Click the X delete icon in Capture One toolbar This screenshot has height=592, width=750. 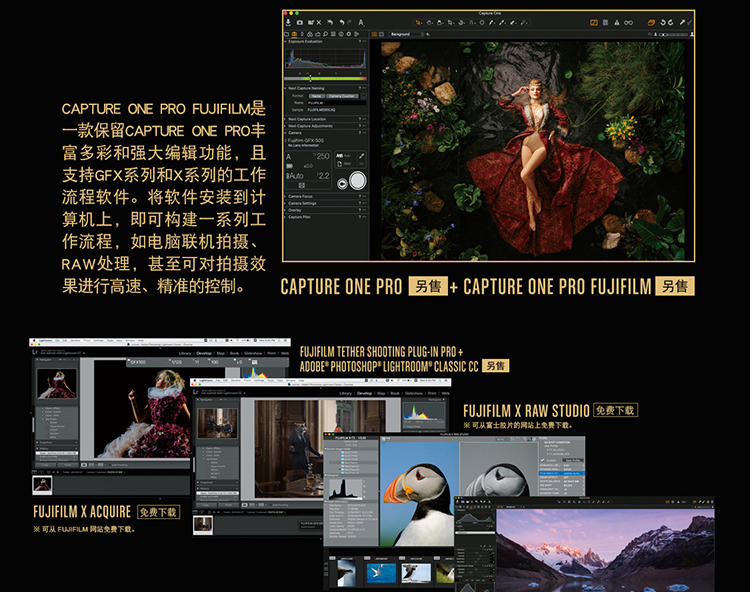point(319,22)
